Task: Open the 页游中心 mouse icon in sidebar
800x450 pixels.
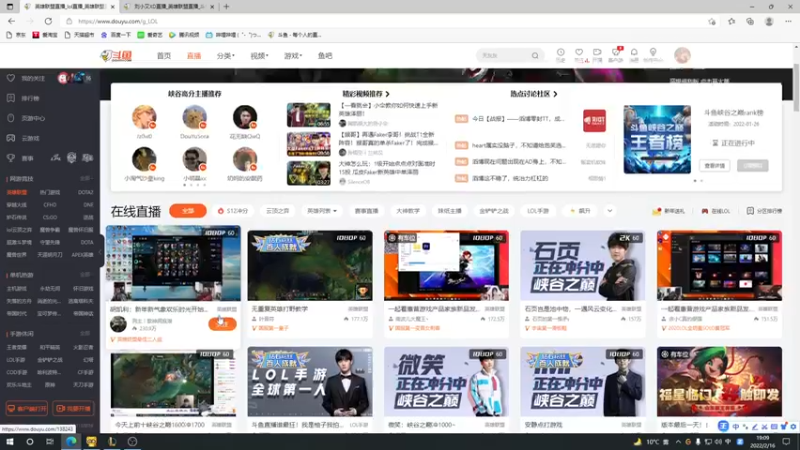Action: [11, 118]
